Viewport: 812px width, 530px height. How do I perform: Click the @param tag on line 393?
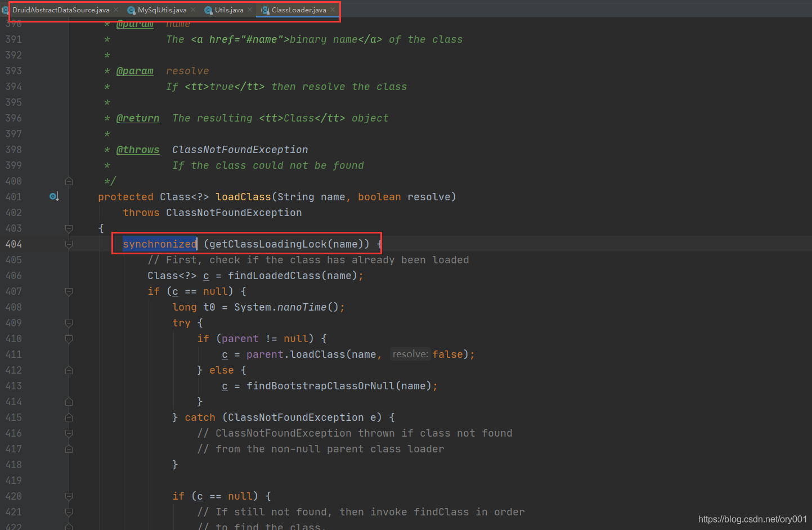(135, 71)
